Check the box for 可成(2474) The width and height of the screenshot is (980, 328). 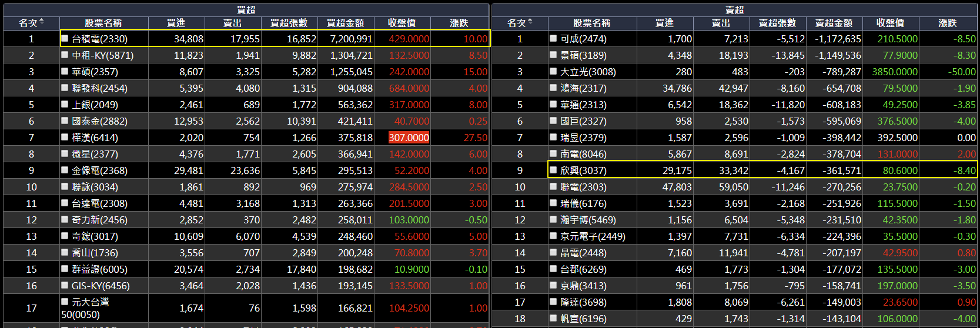(x=553, y=38)
